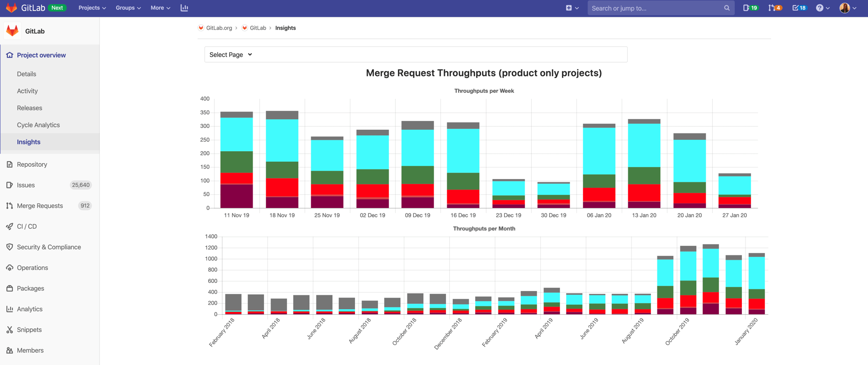Go to Releases in the sidebar
The height and width of the screenshot is (365, 868).
(30, 108)
